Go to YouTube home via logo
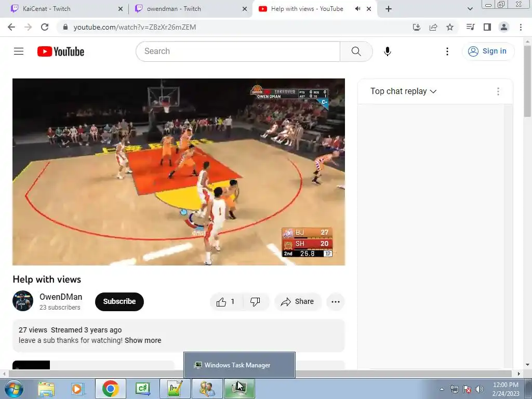Screen dimensions: 532x399 (61, 51)
